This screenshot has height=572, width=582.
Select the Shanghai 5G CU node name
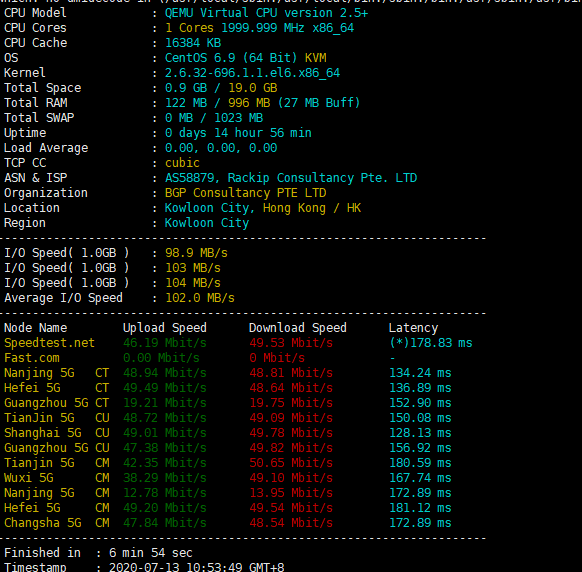(x=56, y=433)
